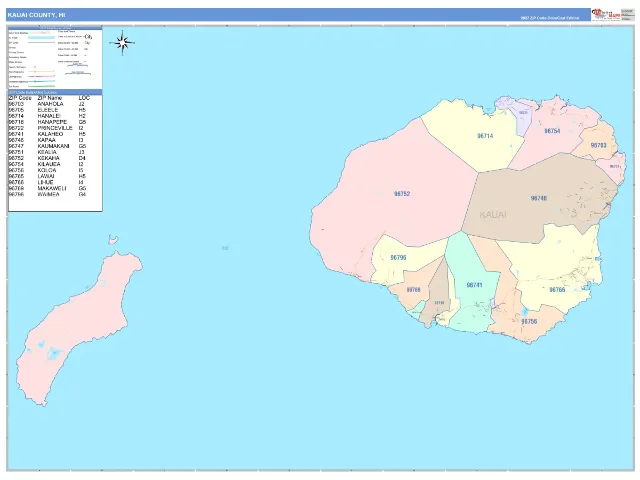Image resolution: width=640 pixels, height=480 pixels.
Task: Select the LAWAI row in ZIP index
Action: (49, 176)
